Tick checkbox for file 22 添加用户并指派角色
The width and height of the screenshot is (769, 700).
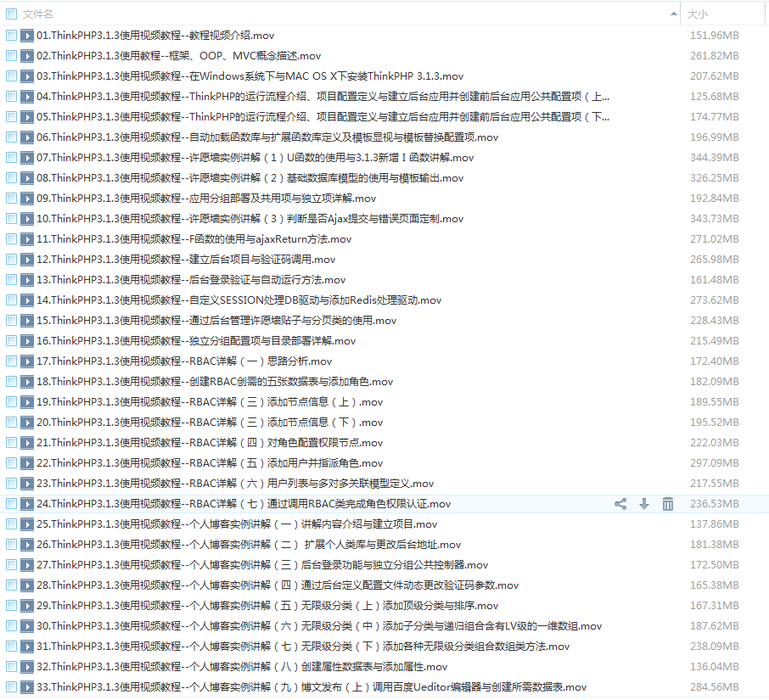[11, 462]
